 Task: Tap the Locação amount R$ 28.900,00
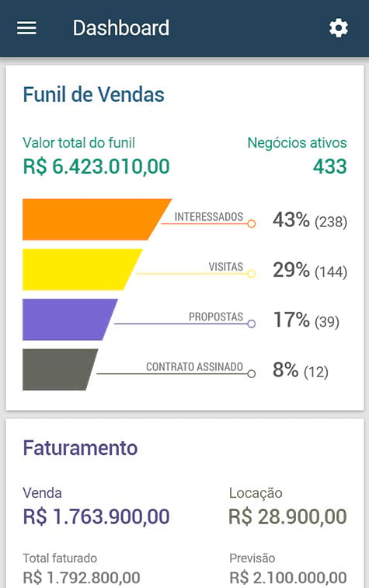287,516
